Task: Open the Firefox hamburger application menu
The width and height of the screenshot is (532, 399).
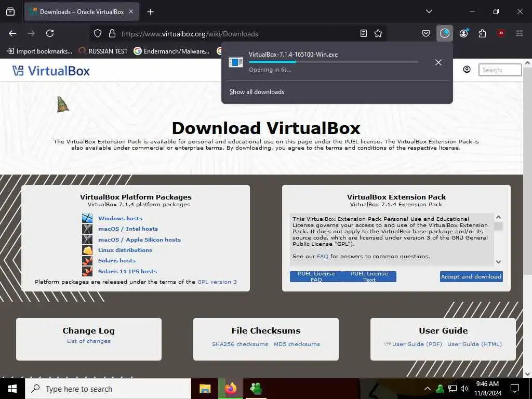Action: [520, 33]
